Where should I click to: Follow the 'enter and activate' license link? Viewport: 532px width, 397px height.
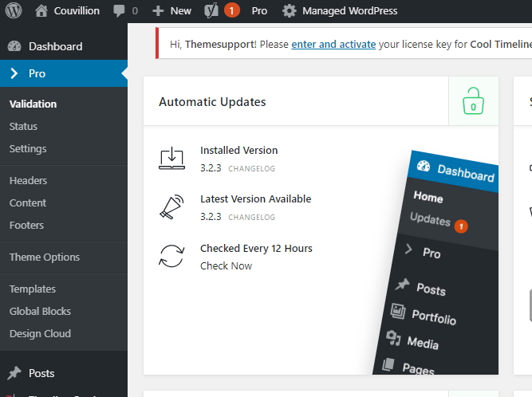pos(333,45)
